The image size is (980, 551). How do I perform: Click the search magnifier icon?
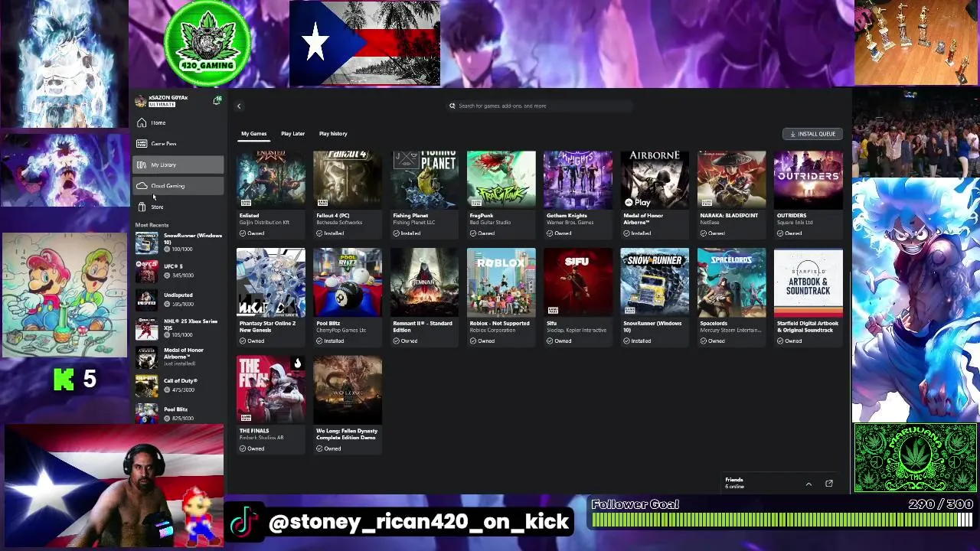[x=452, y=106]
